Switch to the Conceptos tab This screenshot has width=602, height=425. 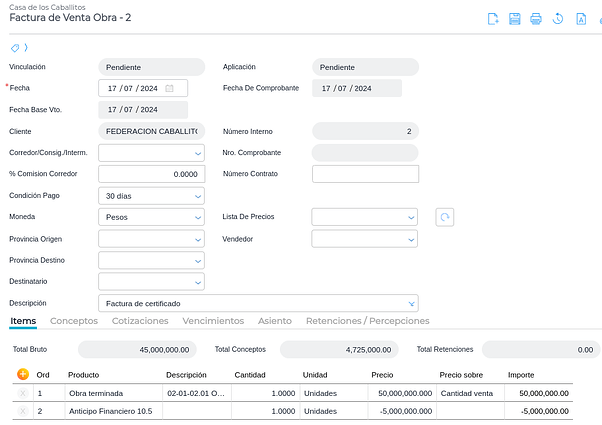pyautogui.click(x=74, y=321)
